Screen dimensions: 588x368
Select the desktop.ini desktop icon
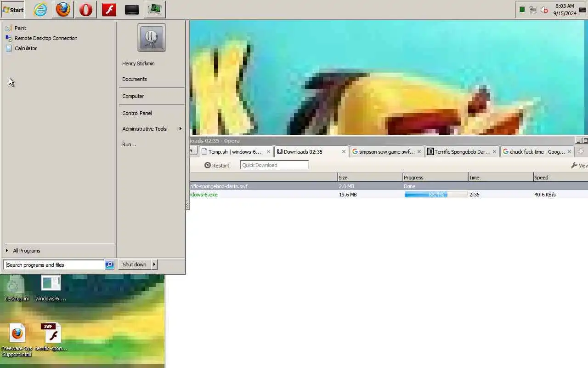click(x=17, y=288)
